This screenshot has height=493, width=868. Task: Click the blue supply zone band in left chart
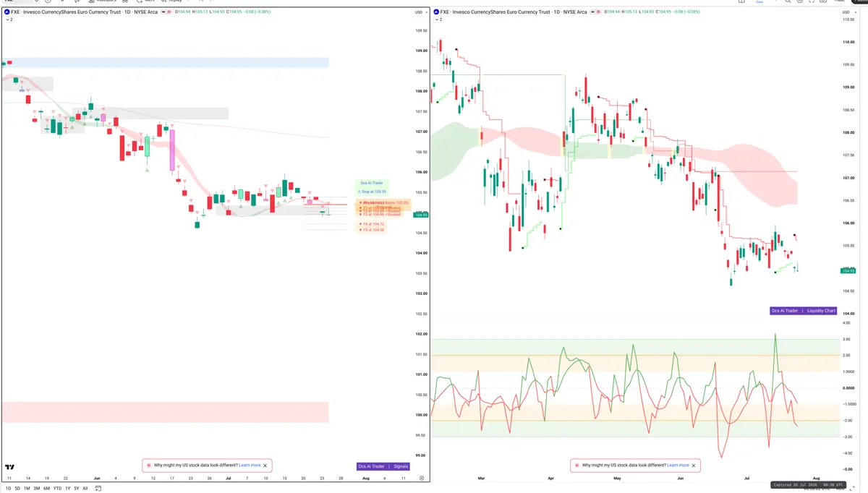tap(166, 63)
